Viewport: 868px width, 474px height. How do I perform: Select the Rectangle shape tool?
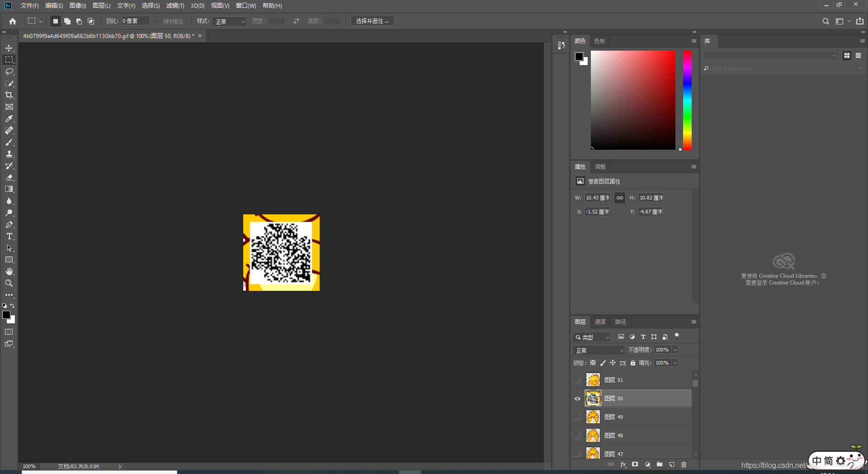point(9,260)
